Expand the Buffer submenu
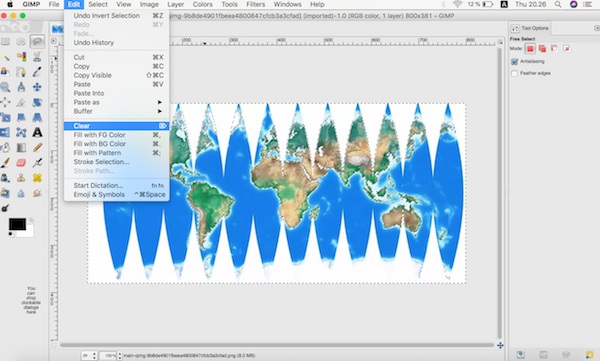 pos(116,111)
